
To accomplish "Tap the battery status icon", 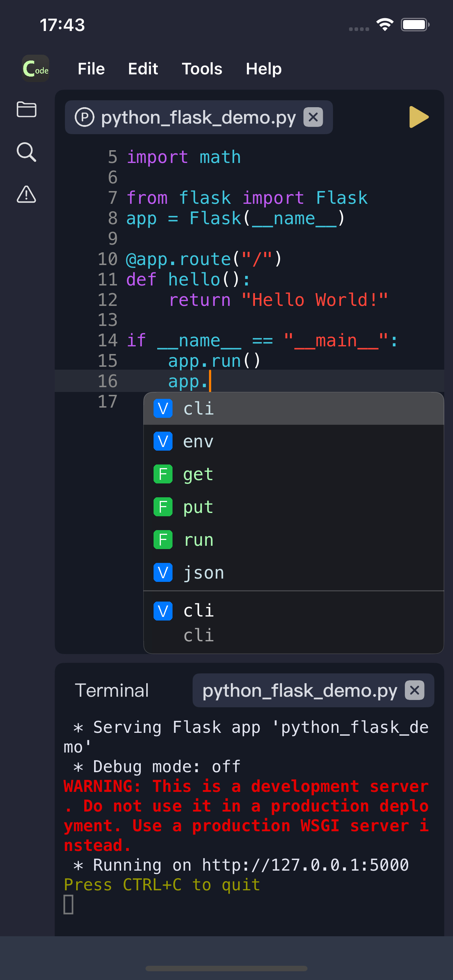I will (x=415, y=25).
